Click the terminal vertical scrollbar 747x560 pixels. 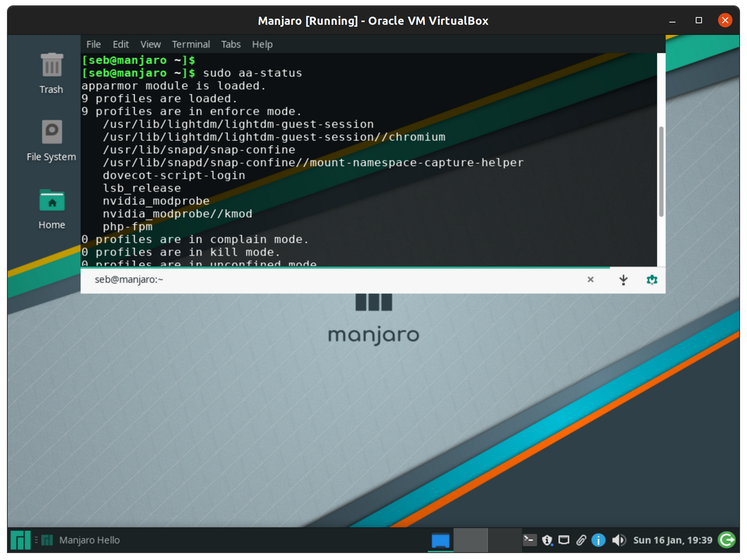pyautogui.click(x=661, y=171)
